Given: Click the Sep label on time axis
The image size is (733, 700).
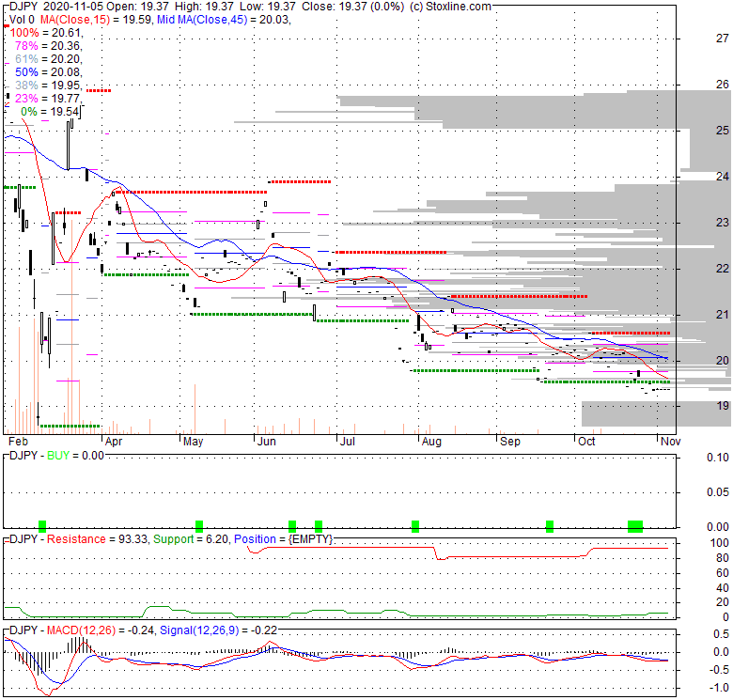Looking at the screenshot, I should (510, 442).
